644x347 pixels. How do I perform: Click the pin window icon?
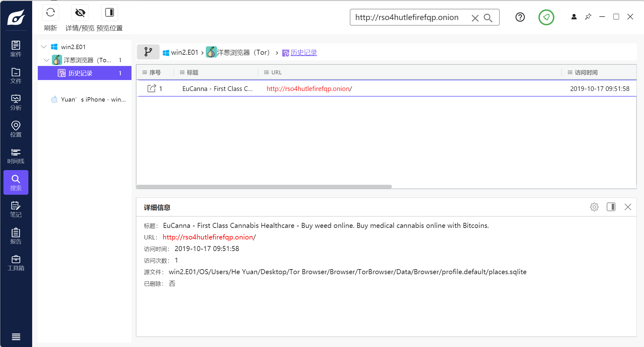[x=588, y=17]
